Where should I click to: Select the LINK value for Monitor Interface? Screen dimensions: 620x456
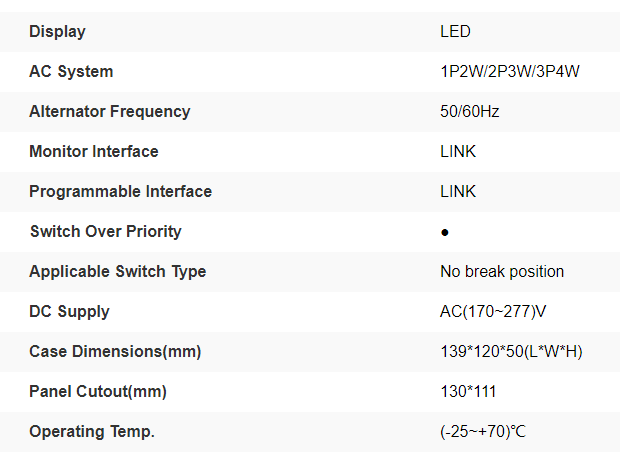pos(458,152)
